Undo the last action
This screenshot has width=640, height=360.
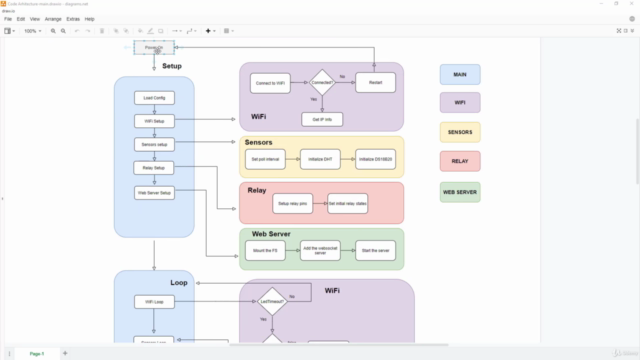click(77, 31)
